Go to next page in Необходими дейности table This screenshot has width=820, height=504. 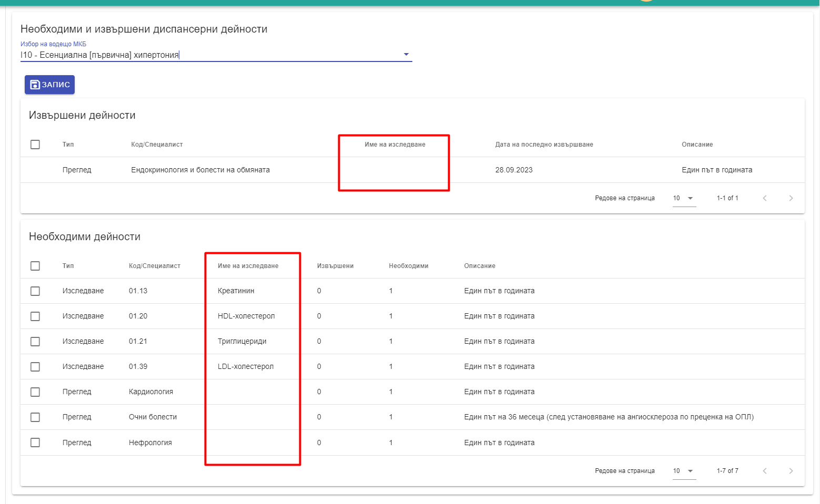point(791,471)
